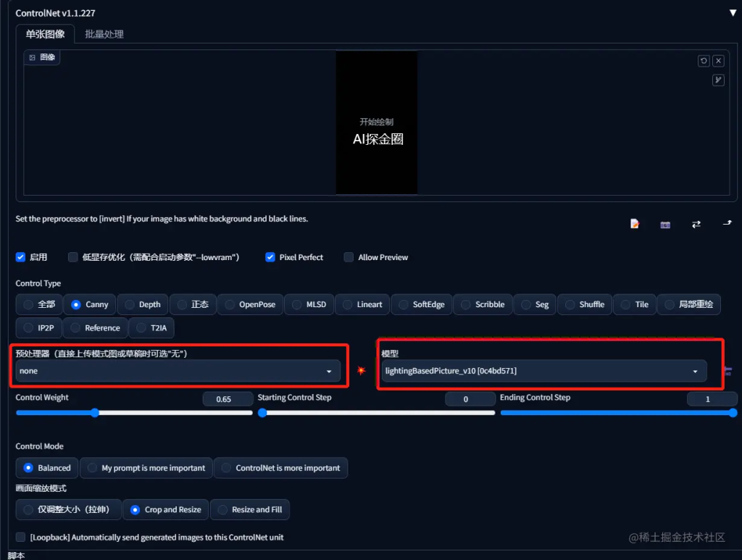Send dimensions using the curved arrow icon
This screenshot has height=560, width=742.
click(x=728, y=223)
